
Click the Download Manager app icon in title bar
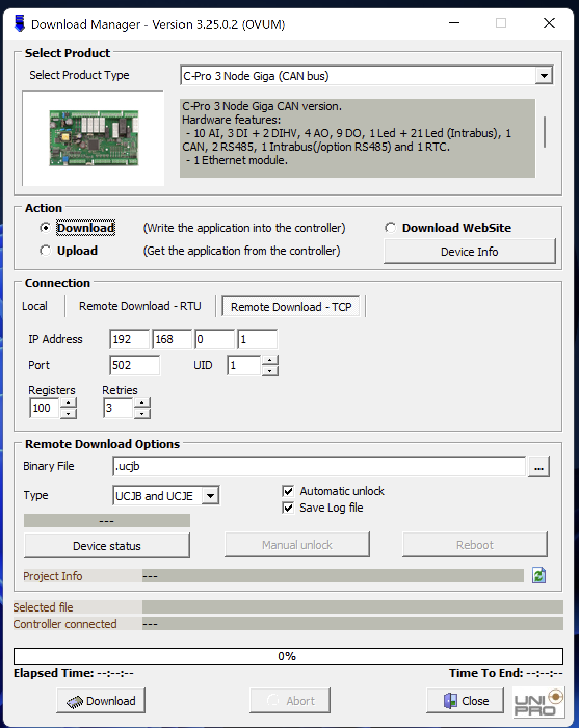[19, 24]
